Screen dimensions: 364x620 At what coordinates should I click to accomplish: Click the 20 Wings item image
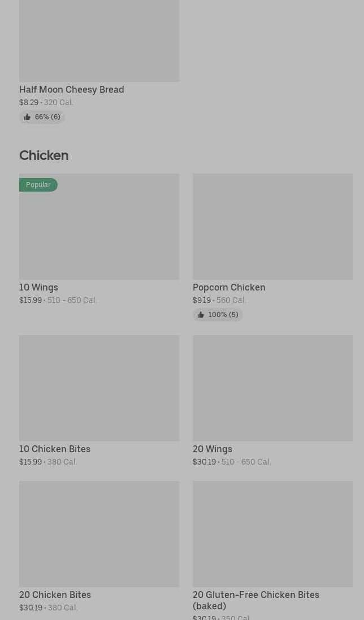coord(272,388)
